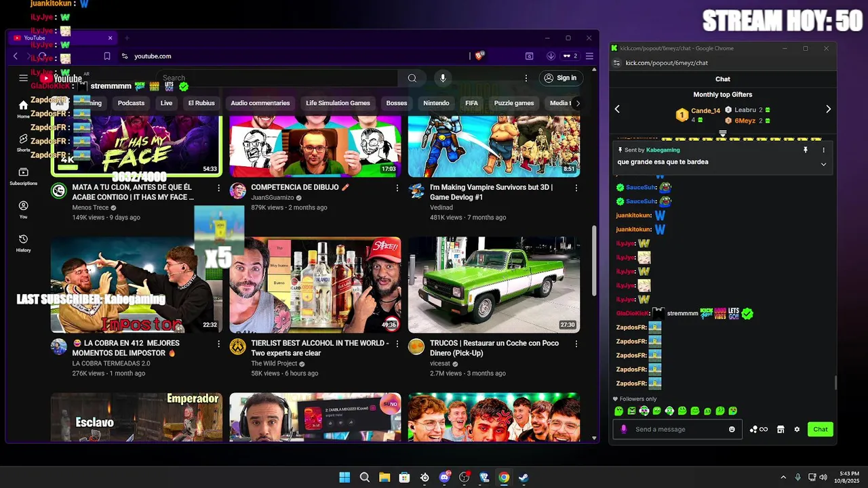Open options for TIERLIST BEST ALCOHOL video
The height and width of the screenshot is (488, 868).
(397, 344)
